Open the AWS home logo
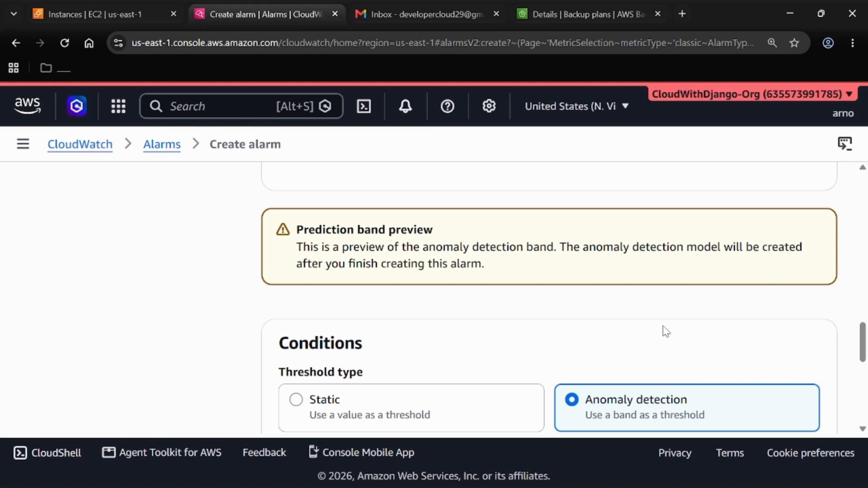Image resolution: width=868 pixels, height=488 pixels. 28,106
